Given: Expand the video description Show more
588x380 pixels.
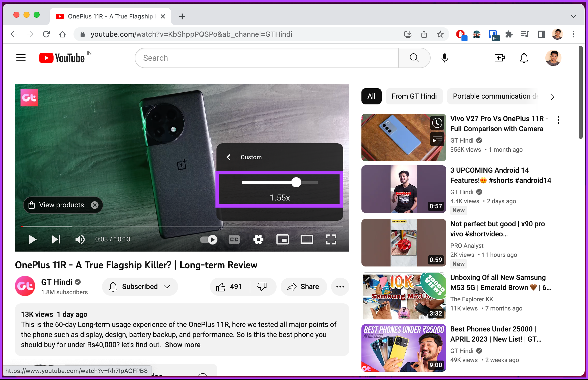Looking at the screenshot, I should point(183,345).
